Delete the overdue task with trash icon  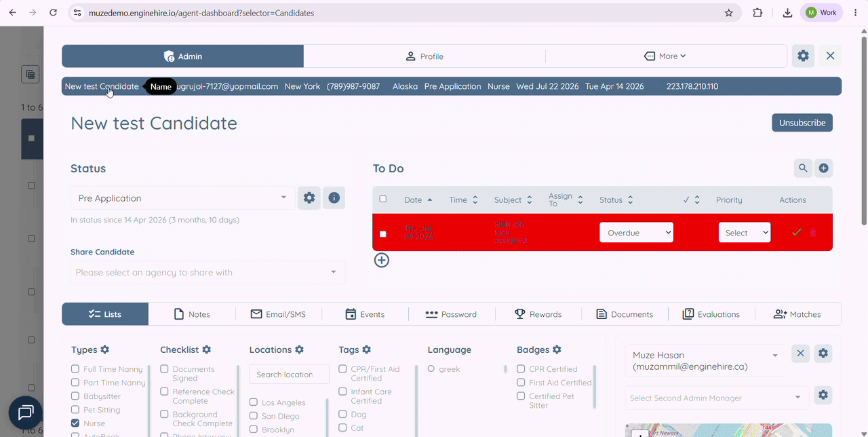tap(813, 233)
